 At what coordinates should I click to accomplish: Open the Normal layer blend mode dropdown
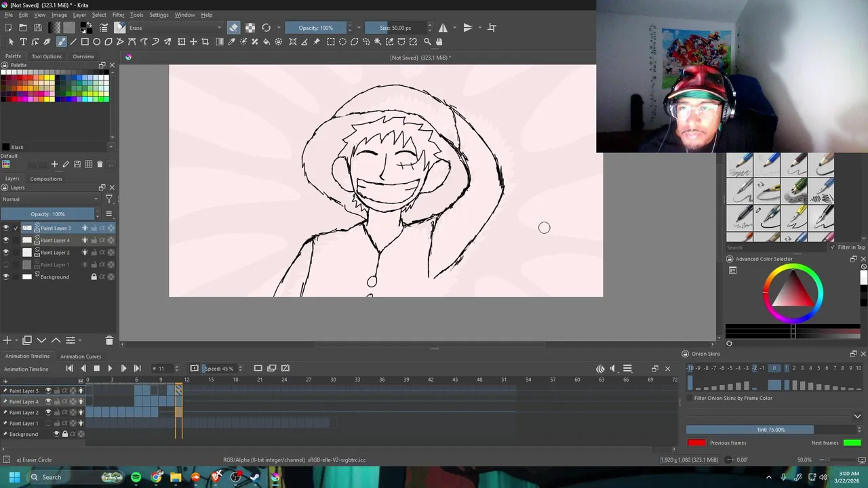pyautogui.click(x=50, y=199)
